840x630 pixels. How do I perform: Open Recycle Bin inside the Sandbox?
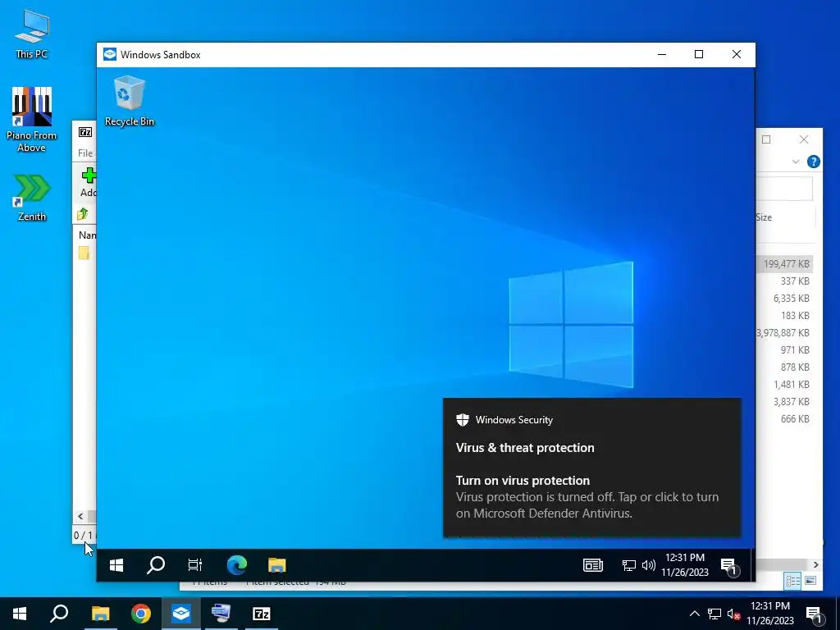(x=129, y=101)
